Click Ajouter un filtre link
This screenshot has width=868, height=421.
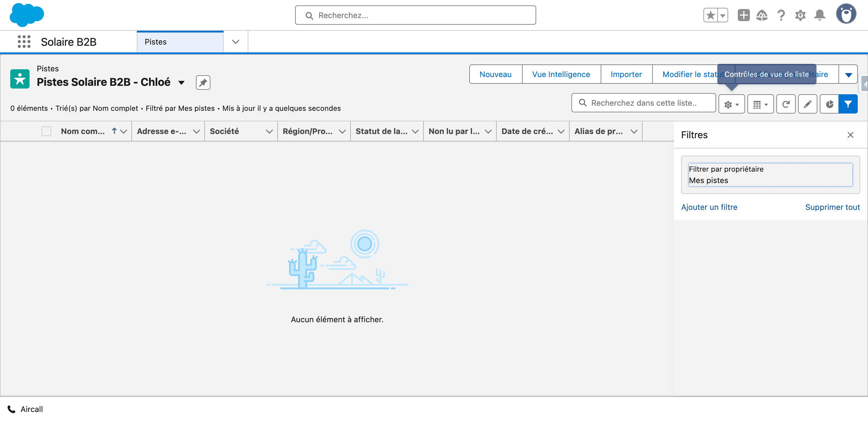[709, 207]
